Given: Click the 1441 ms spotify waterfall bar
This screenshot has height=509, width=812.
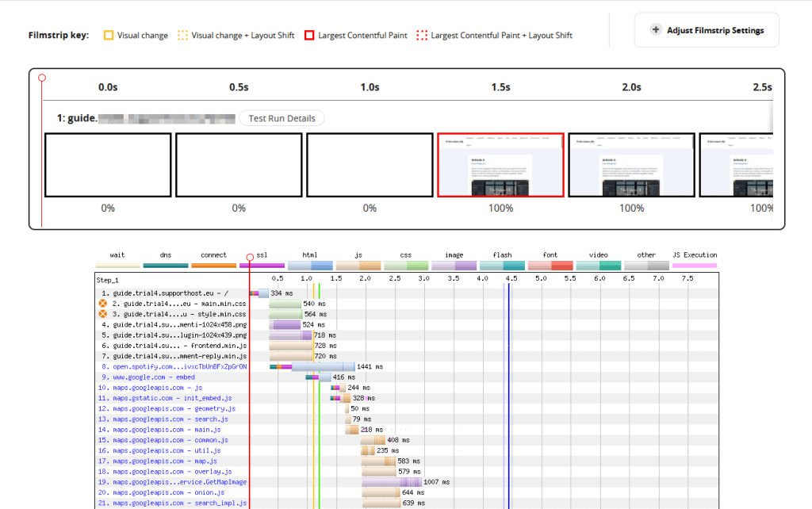Looking at the screenshot, I should pyautogui.click(x=312, y=366).
